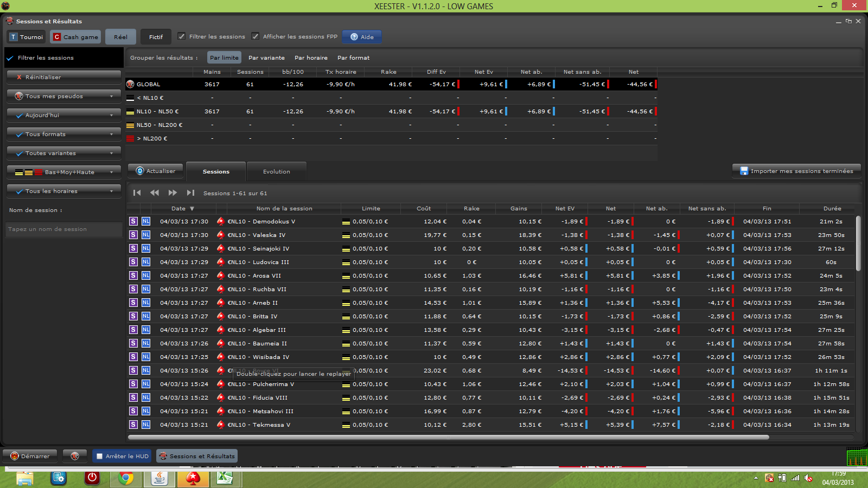Open the Aujourd'hui date dropdown
Viewport: 868px width, 488px height.
(64, 115)
